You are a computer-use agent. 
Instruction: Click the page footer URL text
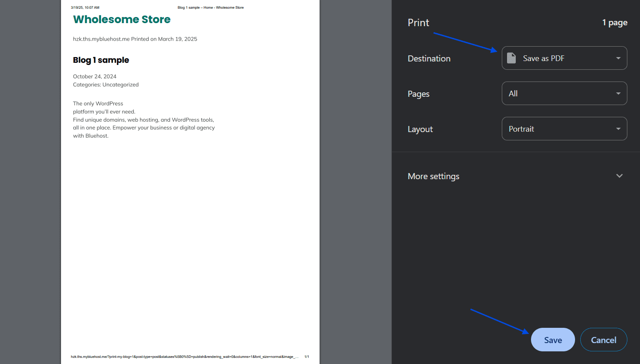[x=185, y=357]
